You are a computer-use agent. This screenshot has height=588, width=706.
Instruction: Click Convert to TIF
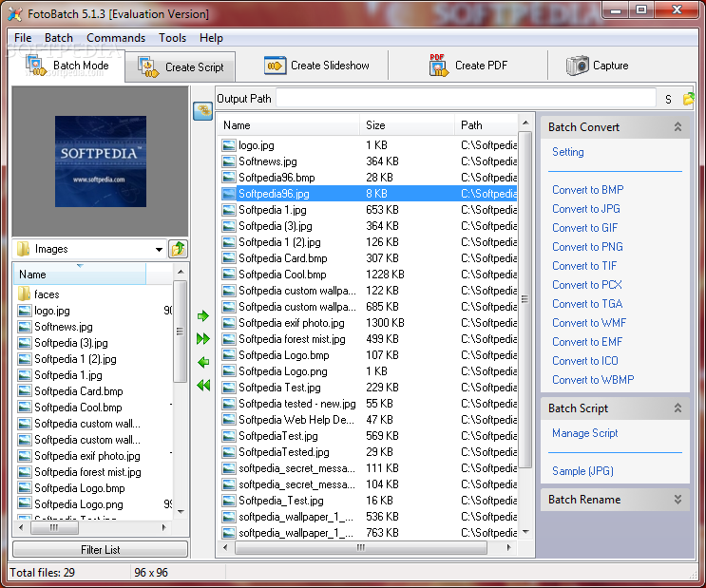tap(584, 266)
